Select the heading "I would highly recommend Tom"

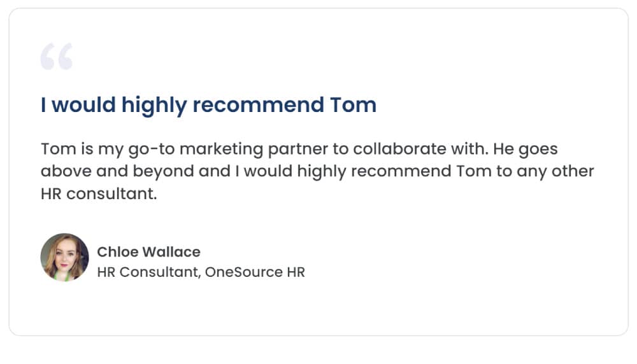(x=208, y=105)
